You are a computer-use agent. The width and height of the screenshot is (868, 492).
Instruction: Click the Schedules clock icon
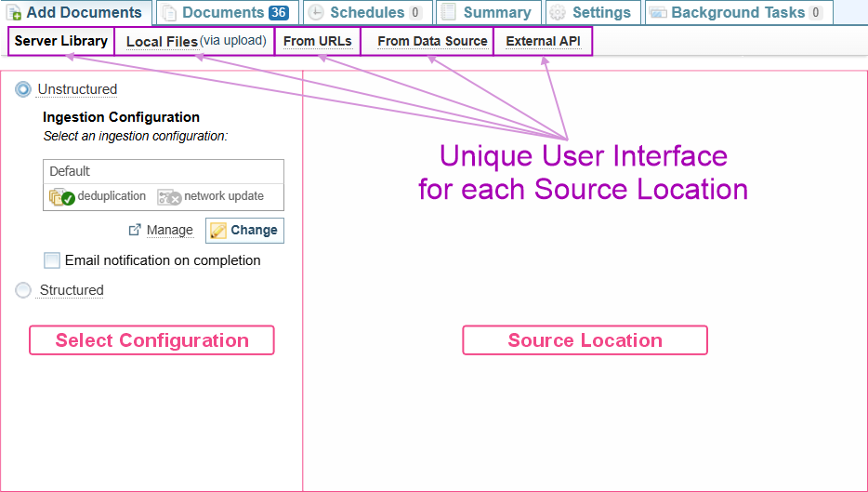tap(316, 13)
